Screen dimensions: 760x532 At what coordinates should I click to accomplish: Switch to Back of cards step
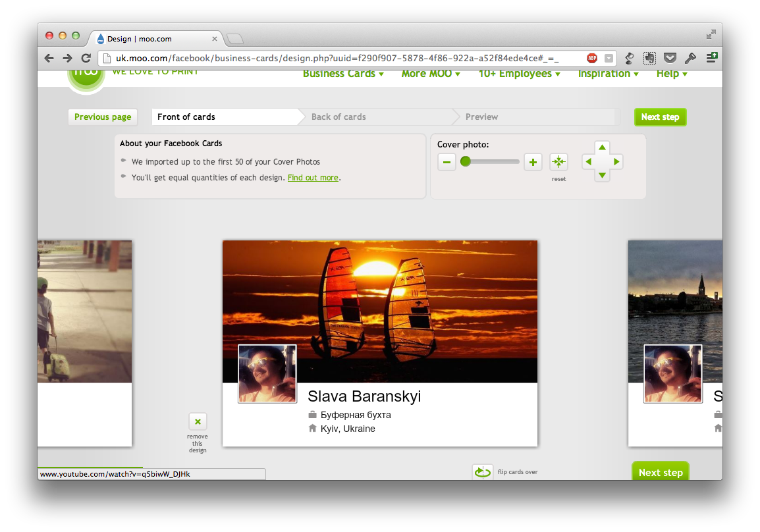point(339,117)
